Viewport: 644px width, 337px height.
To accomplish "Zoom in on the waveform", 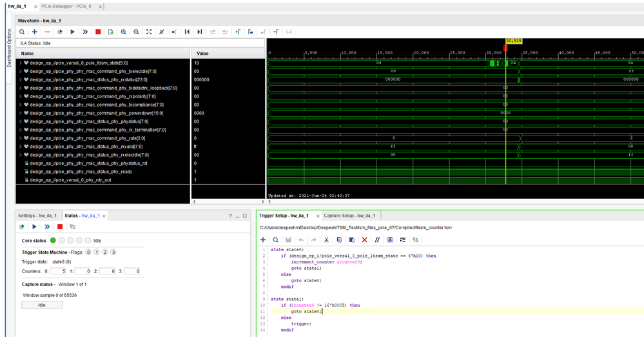I will pyautogui.click(x=123, y=32).
